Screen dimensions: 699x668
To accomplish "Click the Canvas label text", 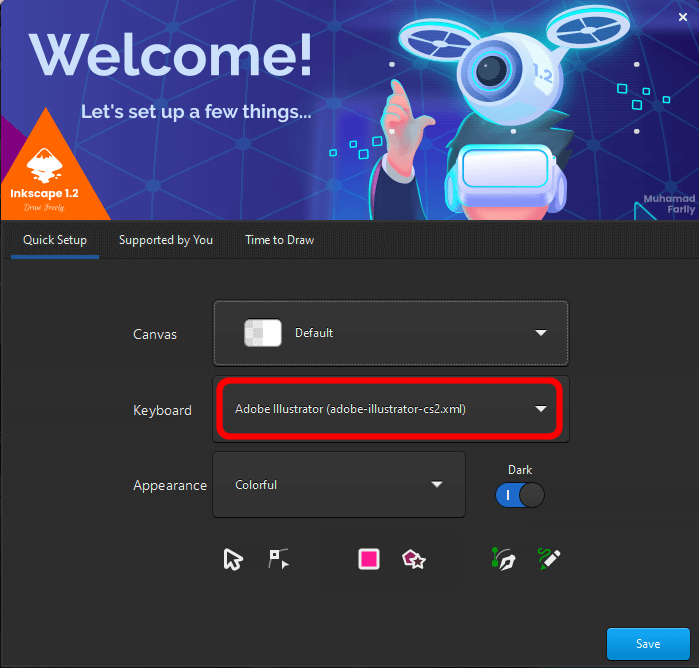I will [x=155, y=334].
